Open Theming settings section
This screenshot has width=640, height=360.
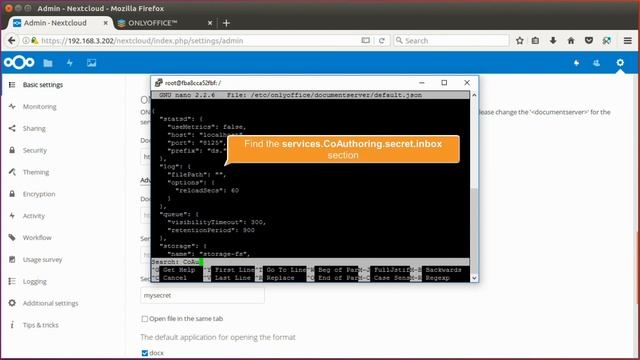[x=36, y=172]
